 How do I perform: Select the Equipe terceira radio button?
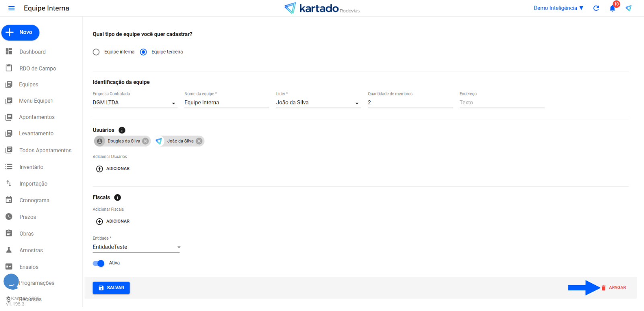(143, 52)
